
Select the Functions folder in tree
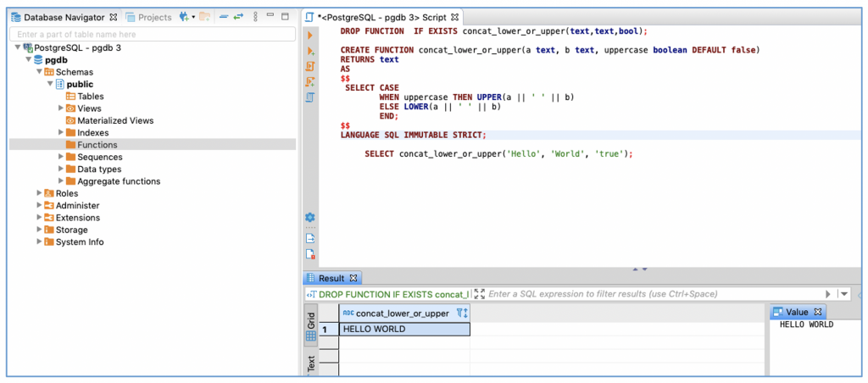click(x=97, y=145)
